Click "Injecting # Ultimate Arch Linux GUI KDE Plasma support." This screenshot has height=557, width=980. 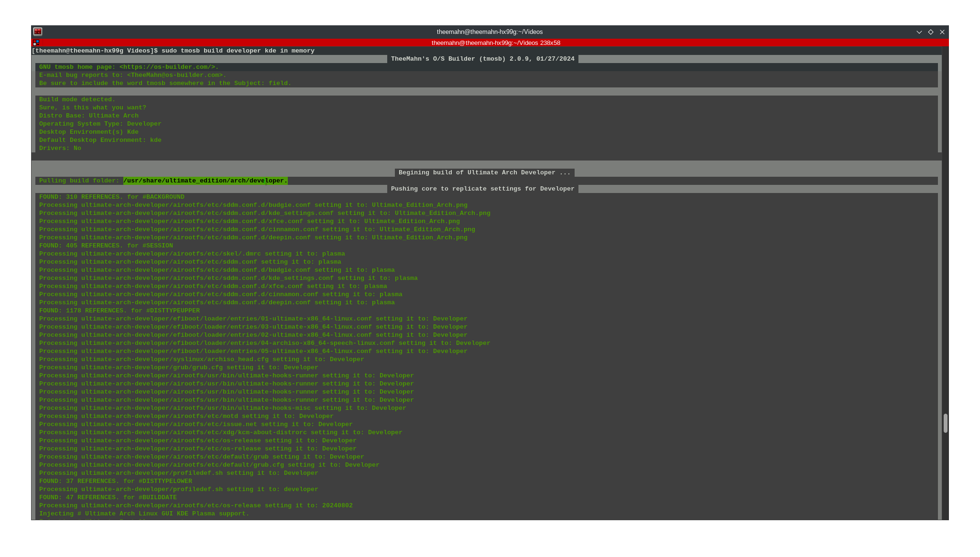pyautogui.click(x=144, y=514)
